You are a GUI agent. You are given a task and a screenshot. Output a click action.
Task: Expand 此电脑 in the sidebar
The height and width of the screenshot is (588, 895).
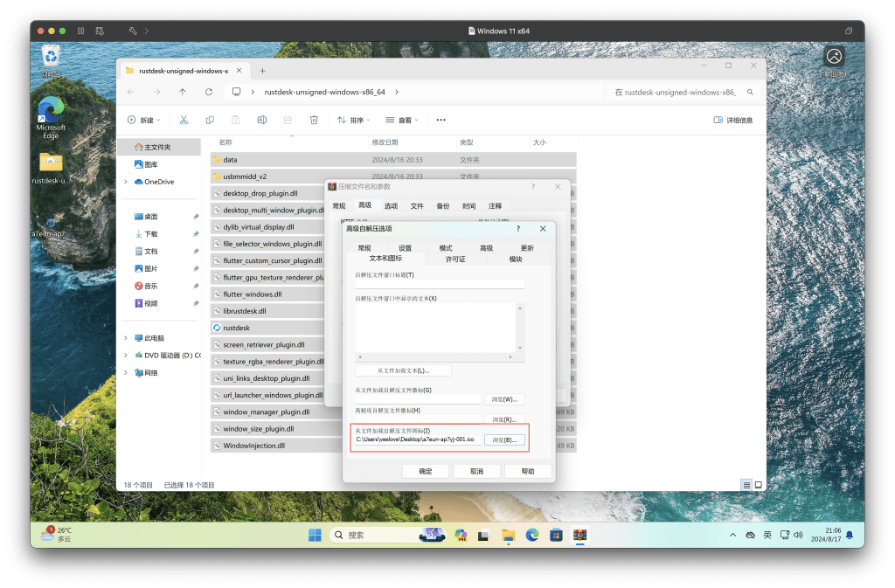pyautogui.click(x=126, y=337)
